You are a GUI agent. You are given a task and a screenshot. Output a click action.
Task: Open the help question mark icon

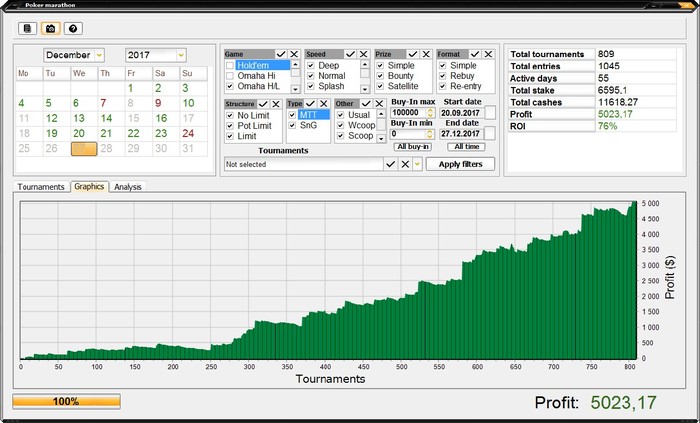pyautogui.click(x=73, y=29)
